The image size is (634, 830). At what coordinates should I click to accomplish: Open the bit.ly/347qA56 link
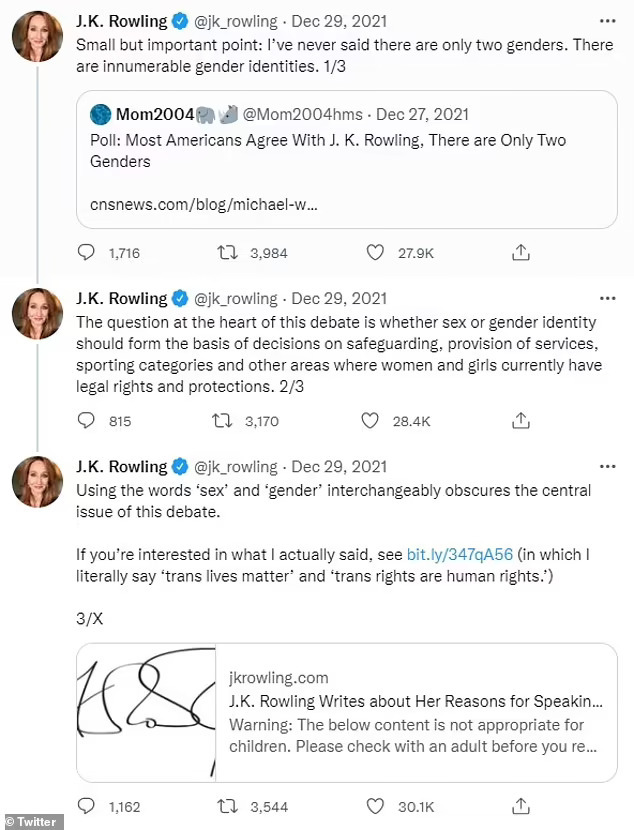click(x=459, y=554)
